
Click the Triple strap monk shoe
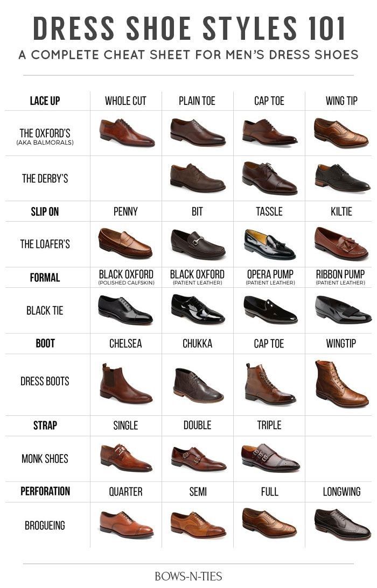point(270,457)
